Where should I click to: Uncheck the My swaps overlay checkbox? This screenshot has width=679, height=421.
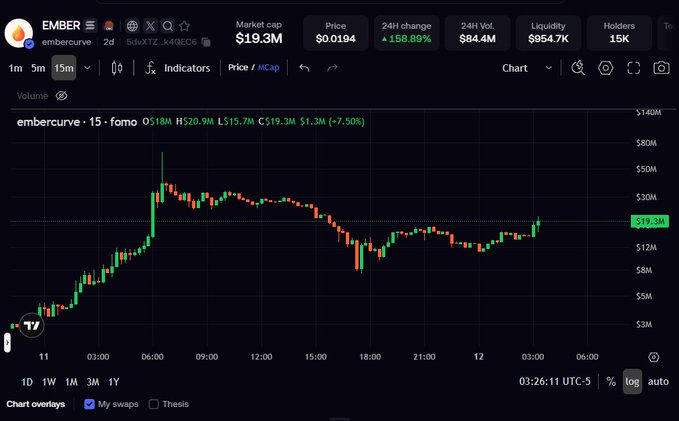90,404
